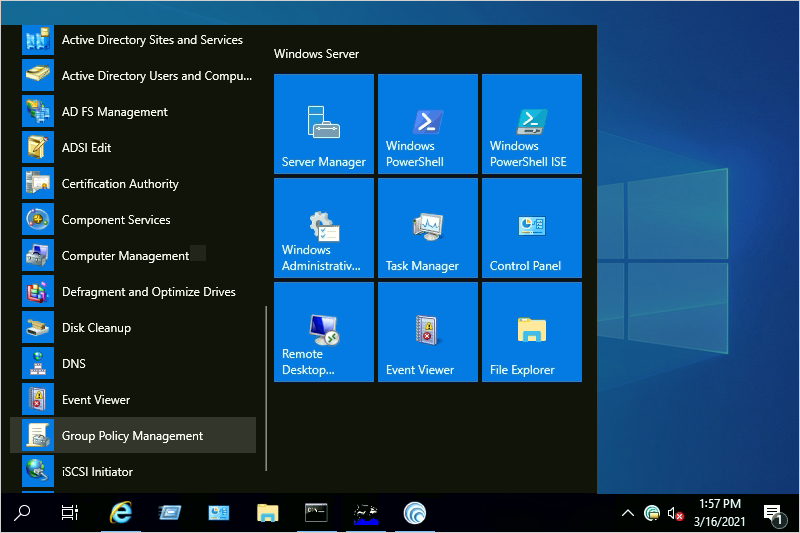Open Internet Explorer from the taskbar
The width and height of the screenshot is (800, 533).
(121, 513)
